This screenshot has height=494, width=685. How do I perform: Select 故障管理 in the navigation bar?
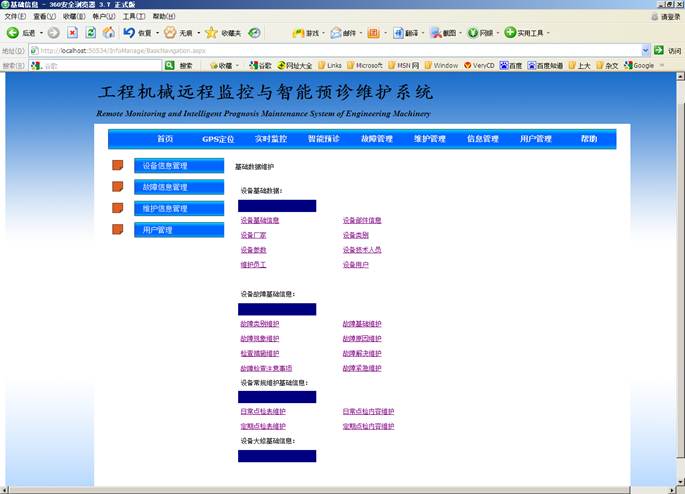[x=376, y=139]
